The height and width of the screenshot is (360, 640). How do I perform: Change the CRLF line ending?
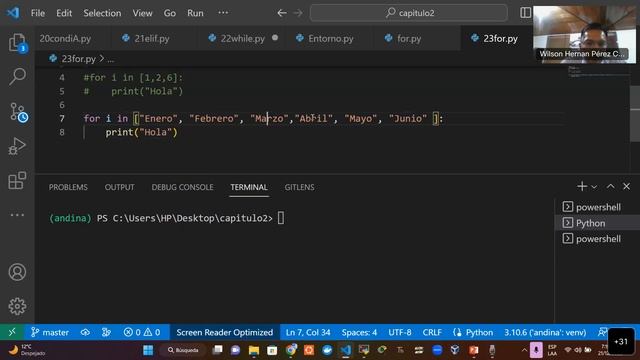tap(432, 332)
